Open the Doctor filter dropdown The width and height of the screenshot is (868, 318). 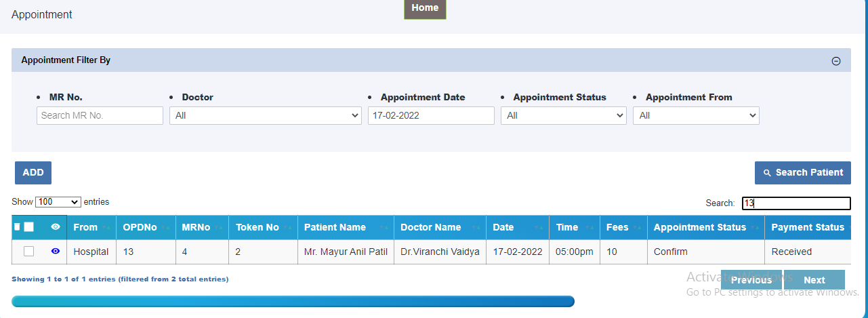tap(265, 115)
